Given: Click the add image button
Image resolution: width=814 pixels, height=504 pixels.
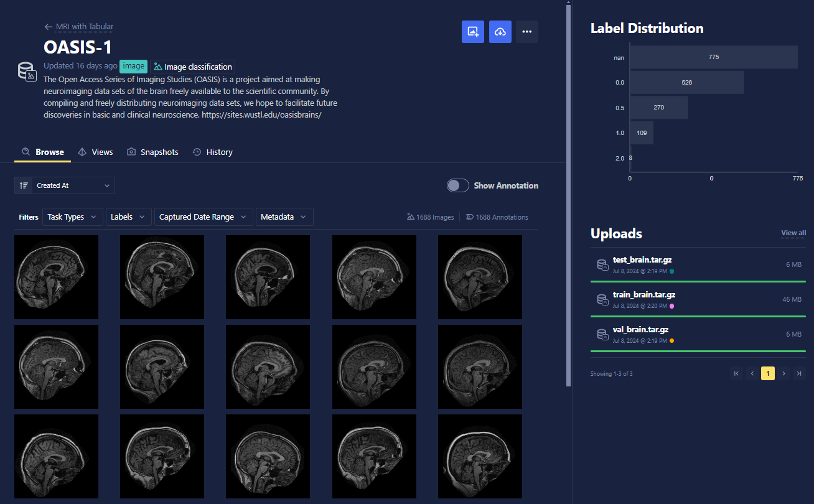Looking at the screenshot, I should [x=473, y=32].
